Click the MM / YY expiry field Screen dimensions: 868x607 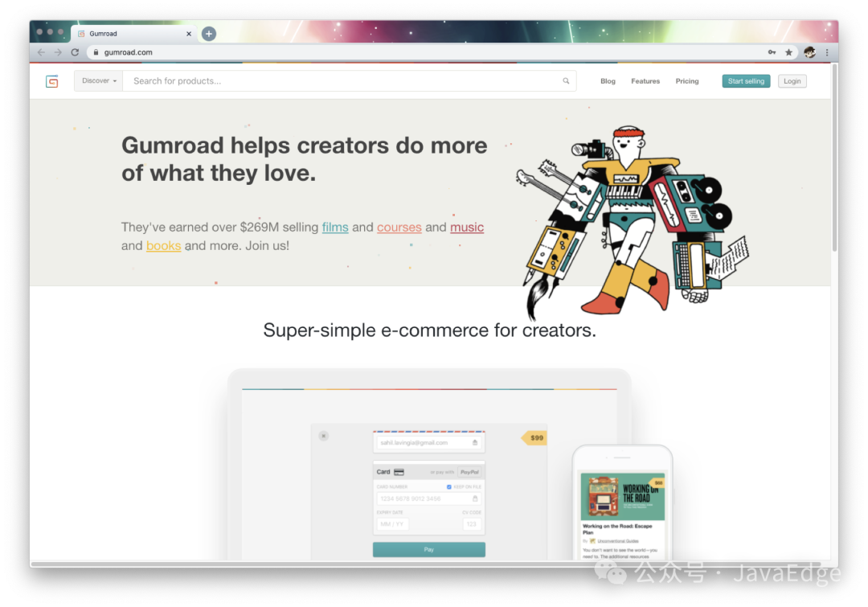[x=392, y=524]
